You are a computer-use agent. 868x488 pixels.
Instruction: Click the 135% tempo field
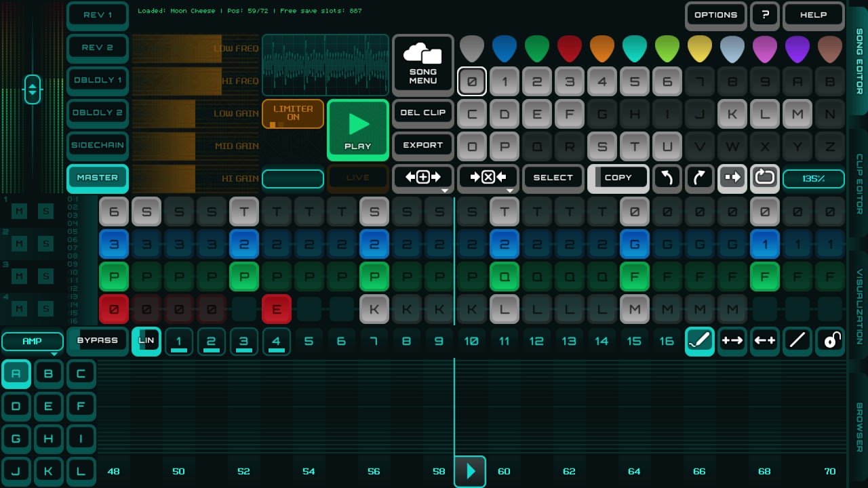point(814,178)
